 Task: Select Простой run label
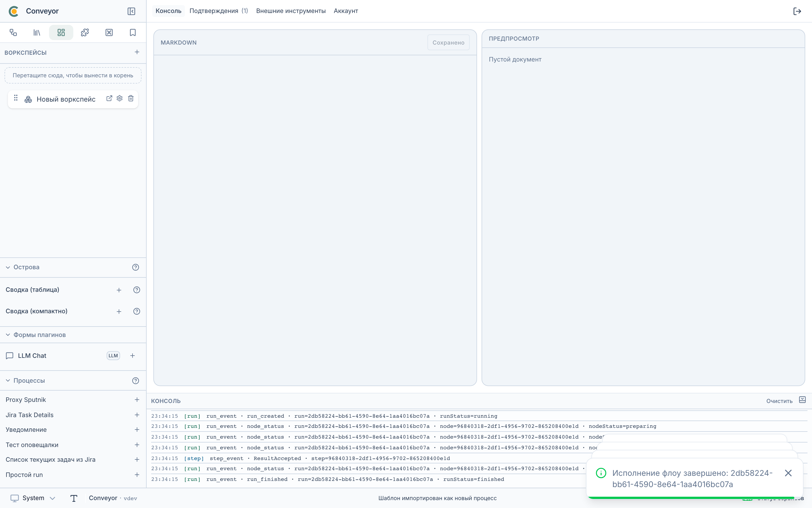coord(24,475)
